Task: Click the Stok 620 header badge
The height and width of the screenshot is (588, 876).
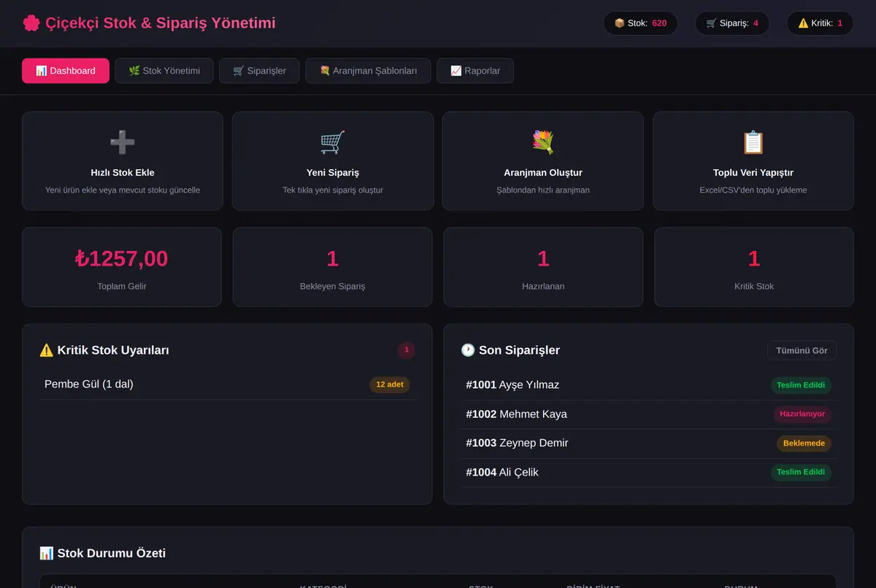Action: [x=640, y=23]
